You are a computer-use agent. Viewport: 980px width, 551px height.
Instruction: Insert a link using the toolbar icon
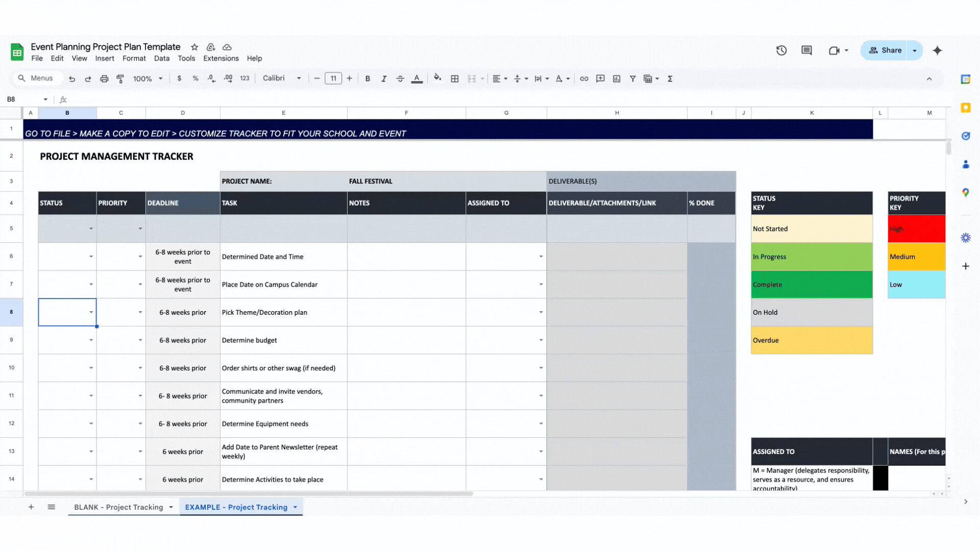pos(584,79)
